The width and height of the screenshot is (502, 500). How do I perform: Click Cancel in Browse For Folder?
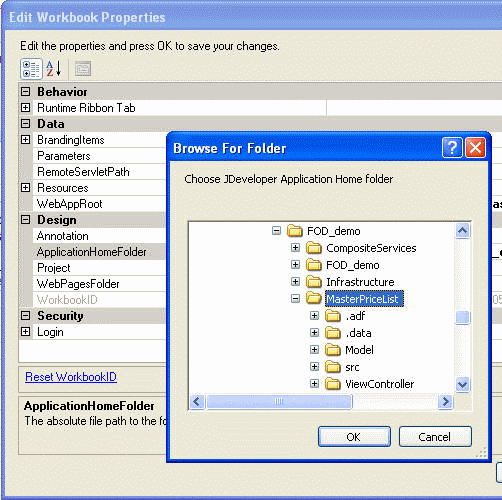coord(435,436)
